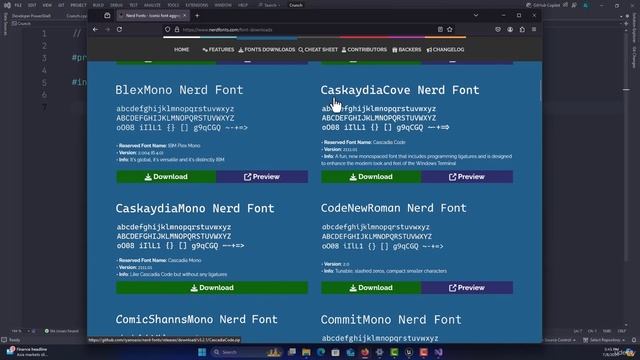Open the Visual Studio Search box dropdown
Viewport: 640px width, 360px height.
tap(269, 5)
